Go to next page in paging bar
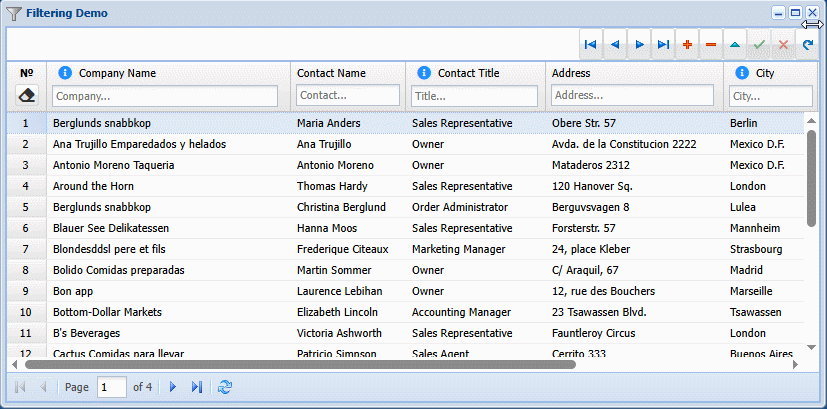Image resolution: width=827 pixels, height=409 pixels. click(x=172, y=387)
